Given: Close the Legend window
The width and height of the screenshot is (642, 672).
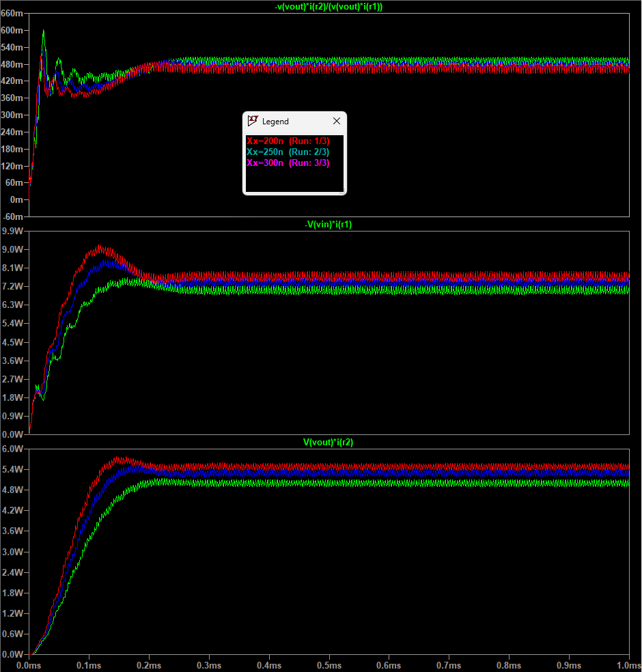Looking at the screenshot, I should coord(337,122).
